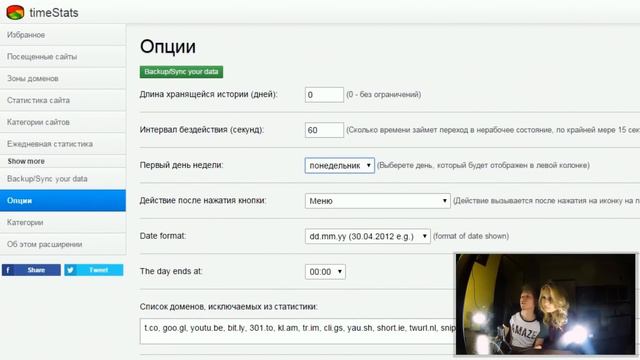The image size is (640, 360).
Task: Go to Зоны доменов section
Action: (x=63, y=78)
